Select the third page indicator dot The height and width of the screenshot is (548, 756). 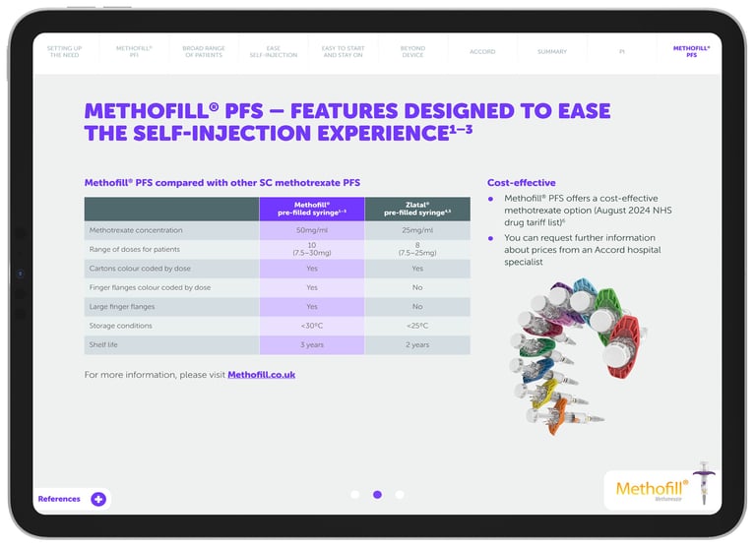click(400, 495)
